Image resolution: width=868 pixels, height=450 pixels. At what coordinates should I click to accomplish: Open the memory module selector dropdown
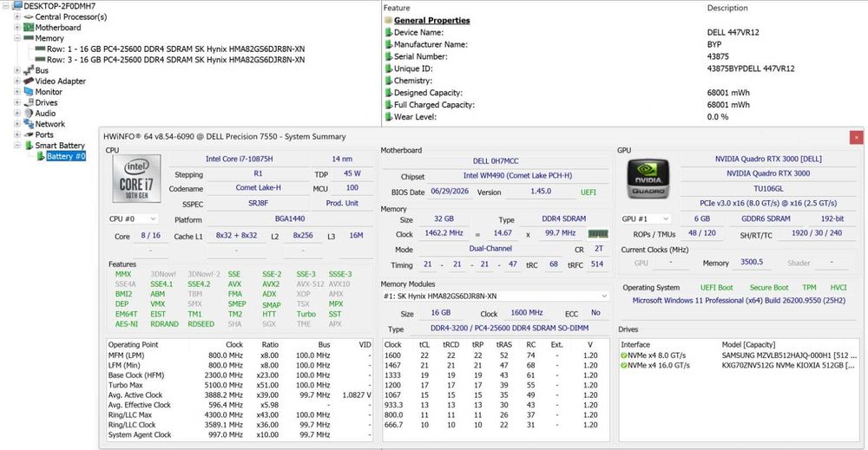pos(496,297)
